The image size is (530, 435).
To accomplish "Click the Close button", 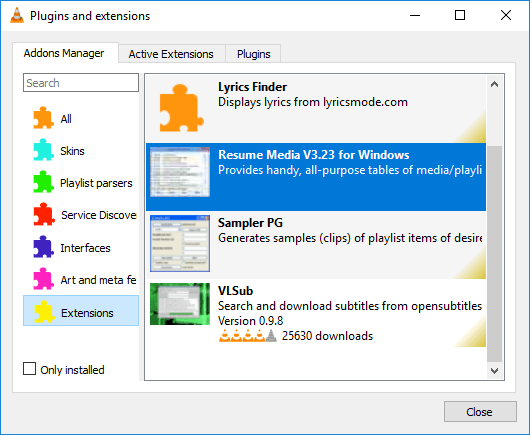I will (x=480, y=412).
